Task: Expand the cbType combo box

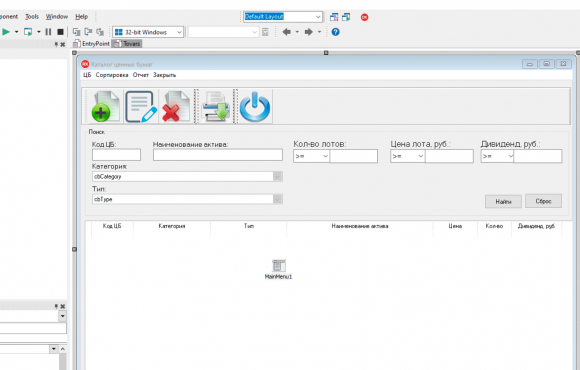Action: 187,199
